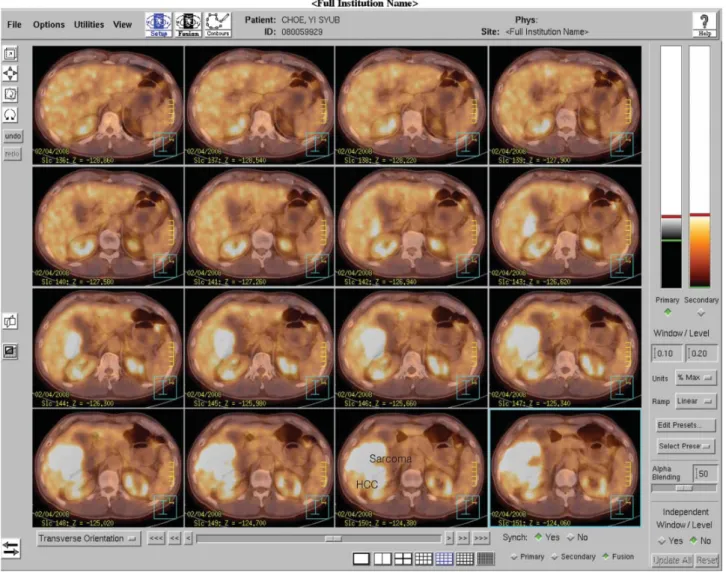This screenshot has height=572, width=726.
Task: Click the slice navigation slider thumb
Action: (x=333, y=539)
